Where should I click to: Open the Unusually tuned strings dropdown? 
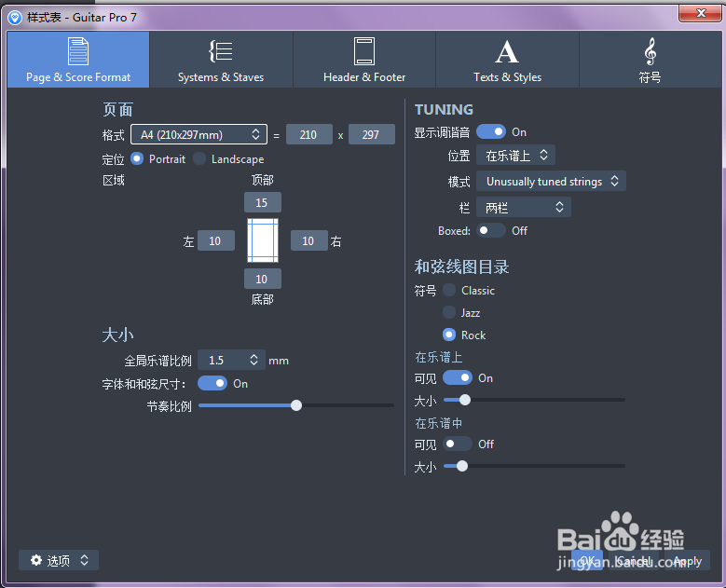pyautogui.click(x=551, y=181)
